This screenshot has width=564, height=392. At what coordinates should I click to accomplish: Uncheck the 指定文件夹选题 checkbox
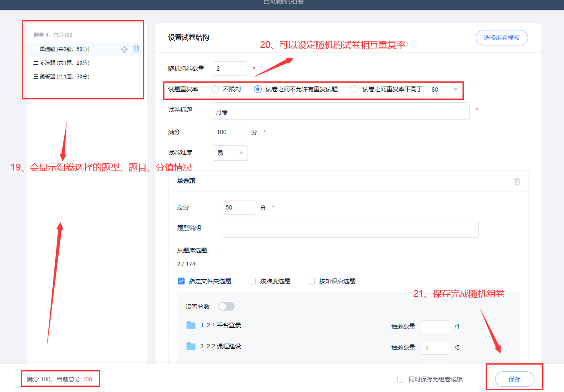pyautogui.click(x=181, y=281)
